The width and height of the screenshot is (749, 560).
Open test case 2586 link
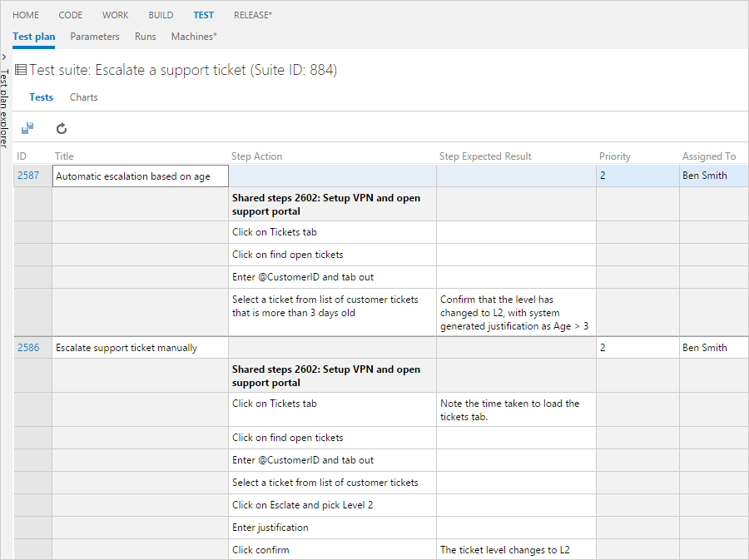(x=29, y=347)
